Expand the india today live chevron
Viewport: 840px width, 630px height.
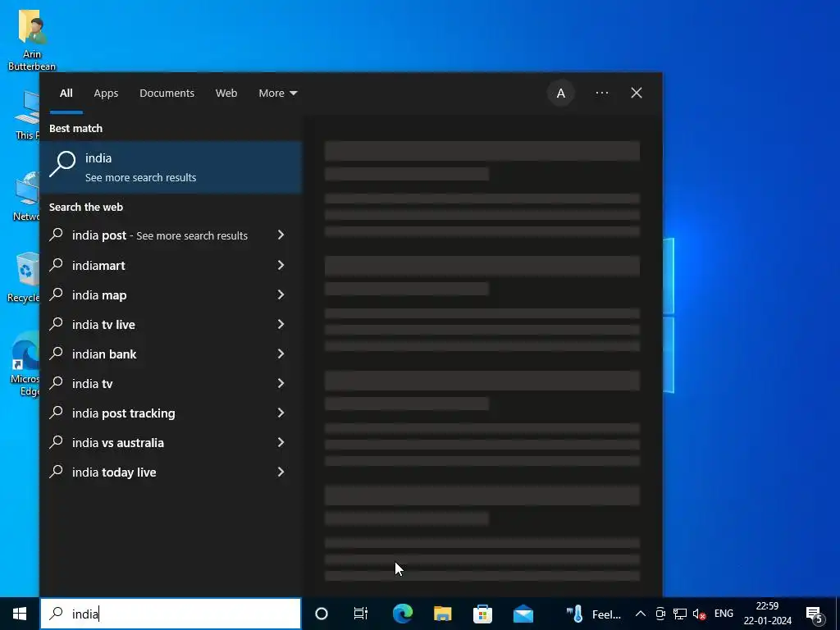(281, 472)
